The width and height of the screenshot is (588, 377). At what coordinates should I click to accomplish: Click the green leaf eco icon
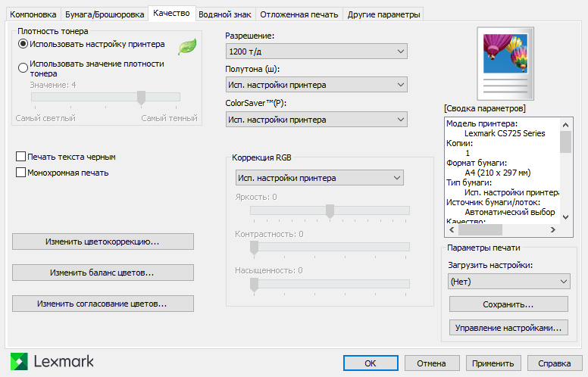186,48
